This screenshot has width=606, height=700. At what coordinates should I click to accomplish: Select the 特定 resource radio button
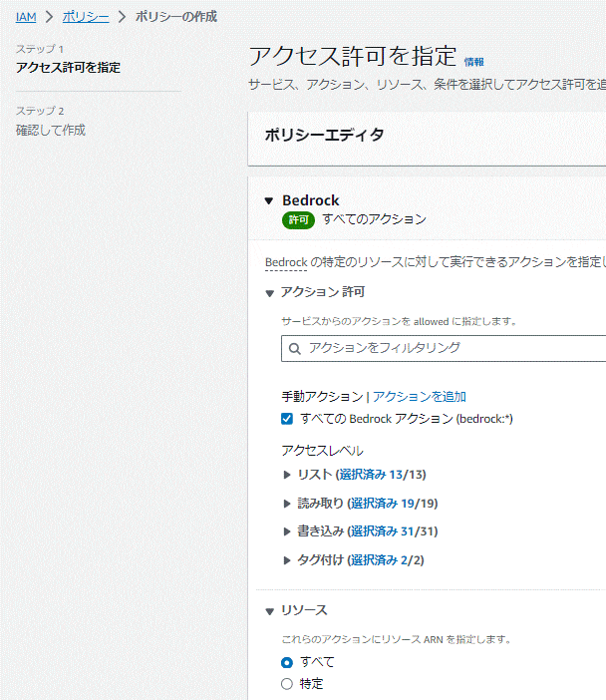tap(287, 684)
